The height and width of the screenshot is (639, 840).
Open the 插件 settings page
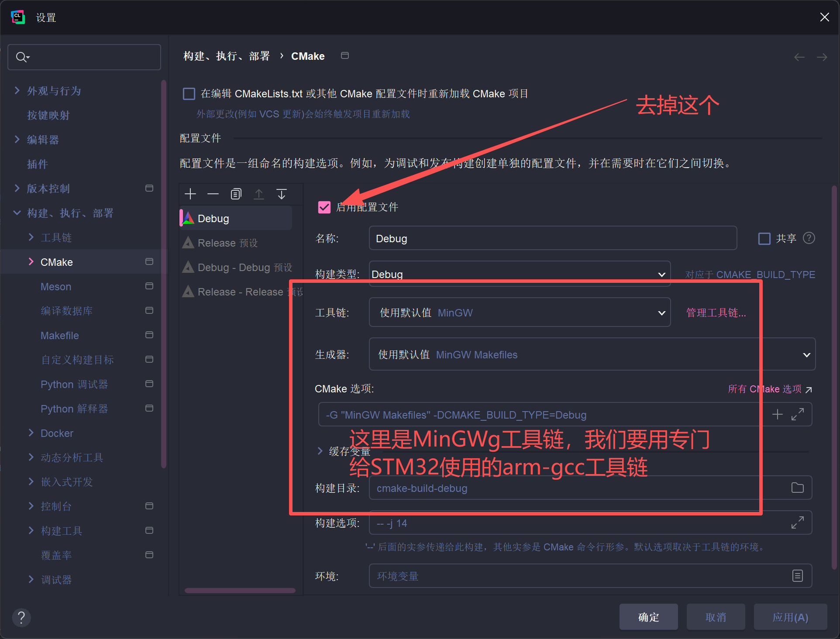[38, 164]
